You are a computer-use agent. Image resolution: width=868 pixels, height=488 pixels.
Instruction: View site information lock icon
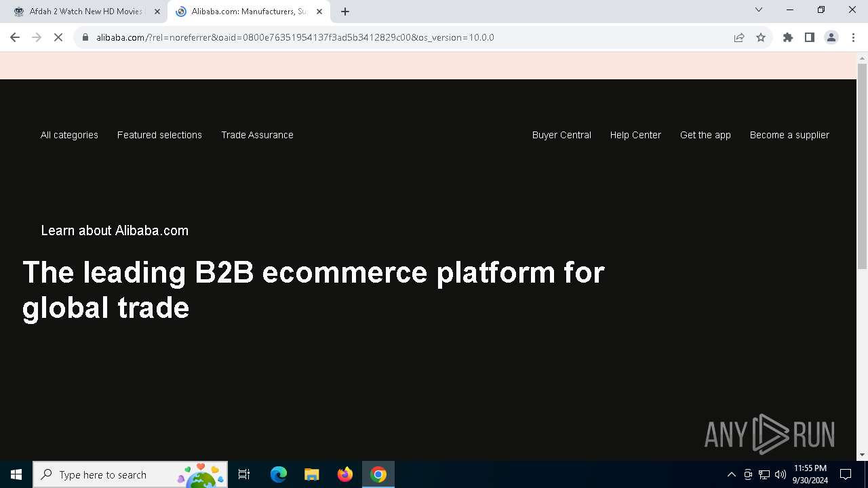point(85,37)
